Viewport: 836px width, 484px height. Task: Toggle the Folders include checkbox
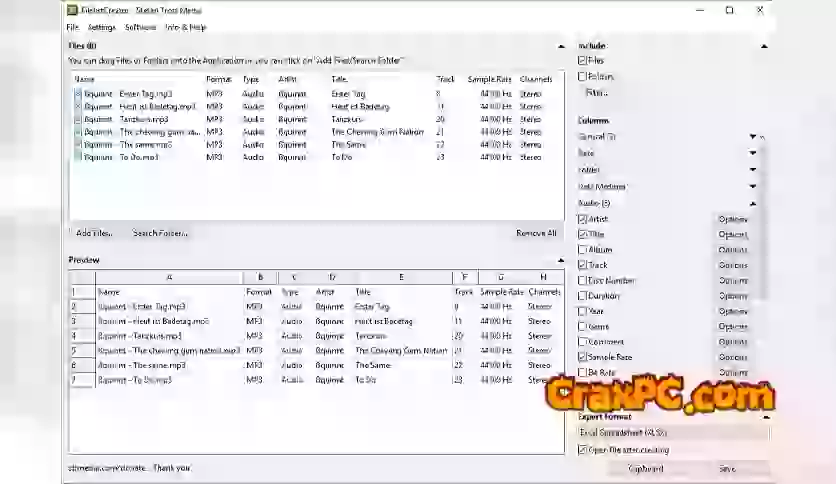(x=583, y=76)
